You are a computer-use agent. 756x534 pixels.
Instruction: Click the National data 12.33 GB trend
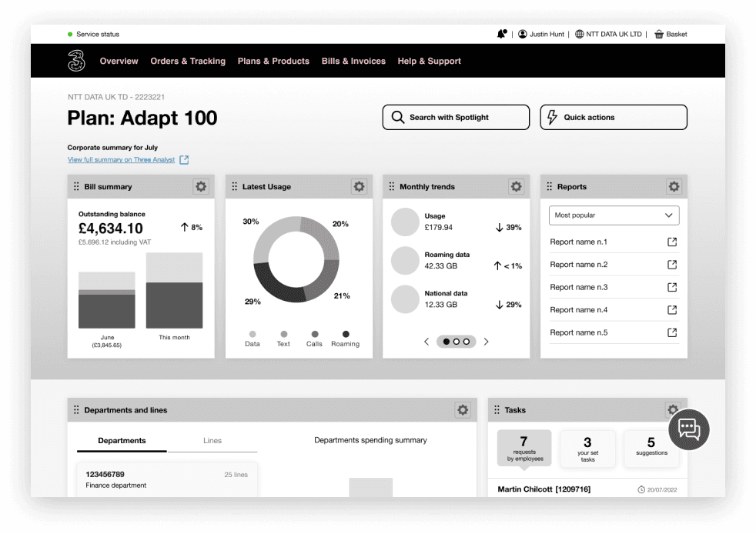tap(456, 299)
